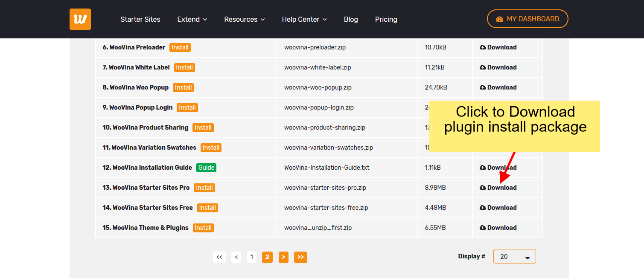Download woovina-starter-sites-pro.zip
The height and width of the screenshot is (278, 644).
point(498,188)
